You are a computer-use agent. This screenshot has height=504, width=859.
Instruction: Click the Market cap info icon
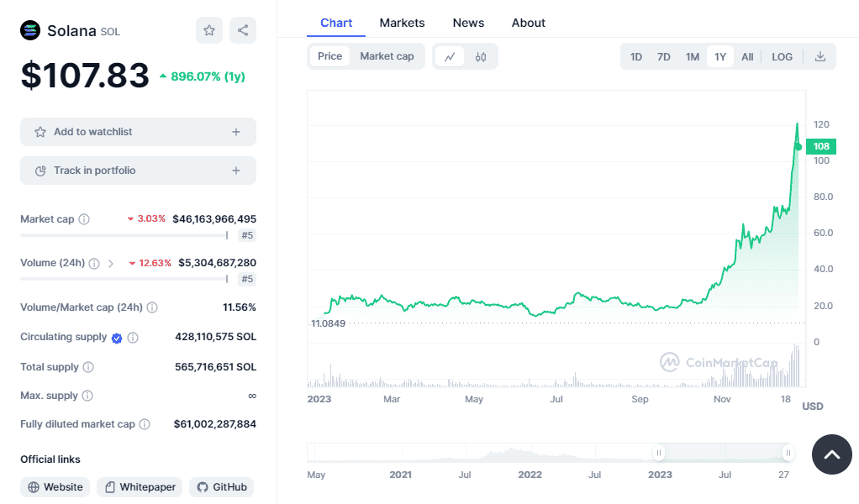click(x=84, y=219)
